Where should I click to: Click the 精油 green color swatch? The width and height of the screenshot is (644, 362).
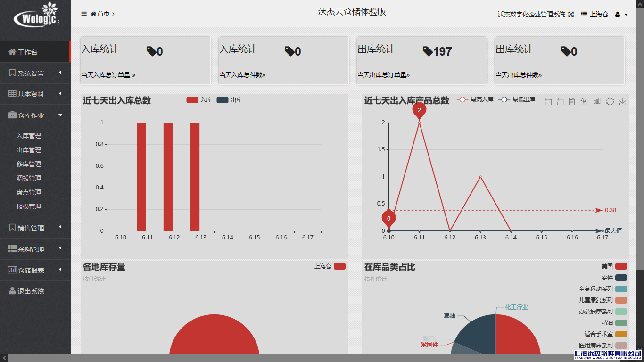tap(621, 323)
